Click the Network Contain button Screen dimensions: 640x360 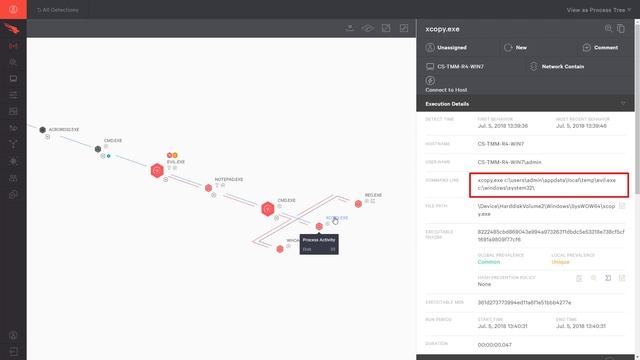(557, 66)
